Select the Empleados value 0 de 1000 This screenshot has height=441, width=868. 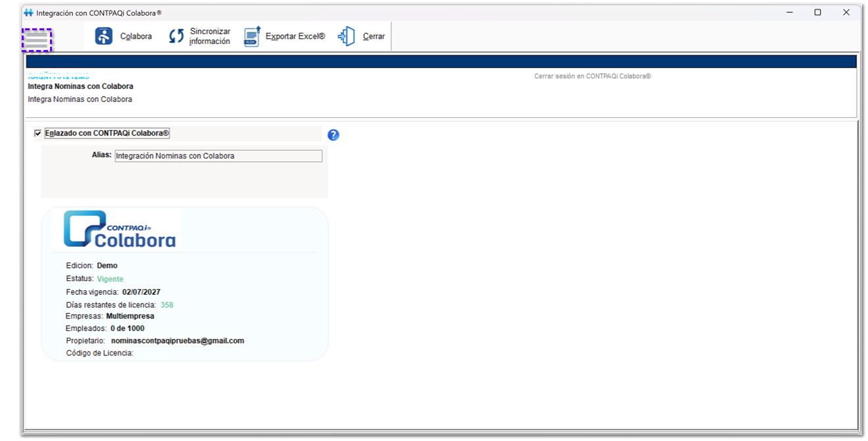point(128,328)
